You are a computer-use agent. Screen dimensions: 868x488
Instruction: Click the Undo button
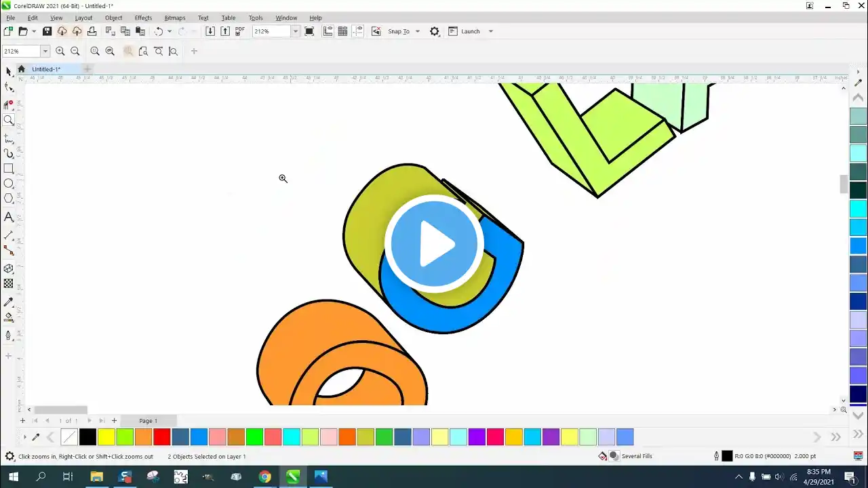pyautogui.click(x=159, y=31)
